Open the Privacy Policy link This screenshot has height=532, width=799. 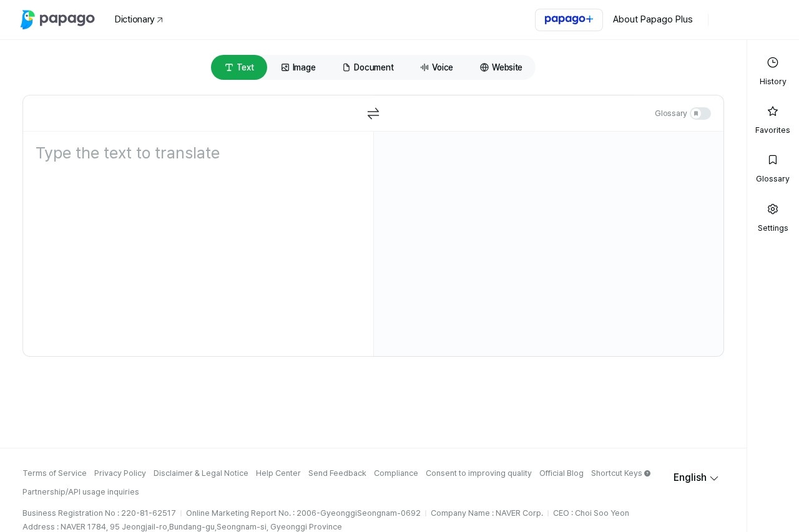(120, 473)
